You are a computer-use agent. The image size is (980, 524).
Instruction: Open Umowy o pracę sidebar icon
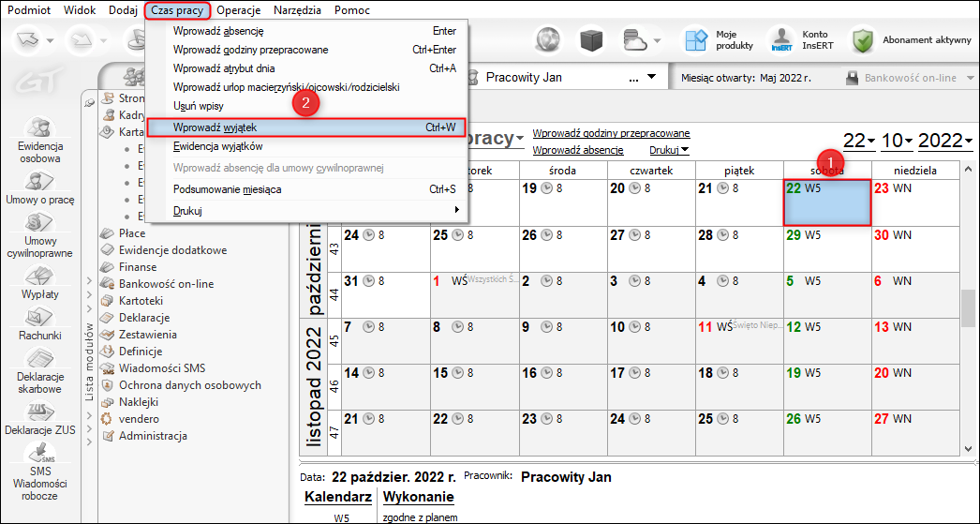click(40, 188)
